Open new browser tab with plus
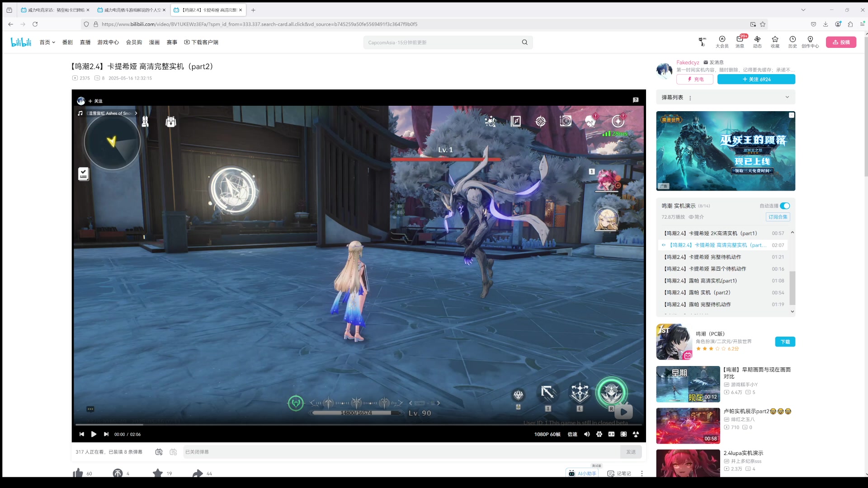The width and height of the screenshot is (868, 488). pos(253,10)
